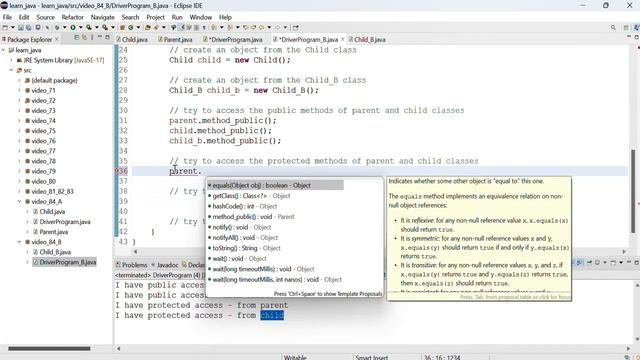Open the Source menu
This screenshot has width=640, height=360.
45,17
